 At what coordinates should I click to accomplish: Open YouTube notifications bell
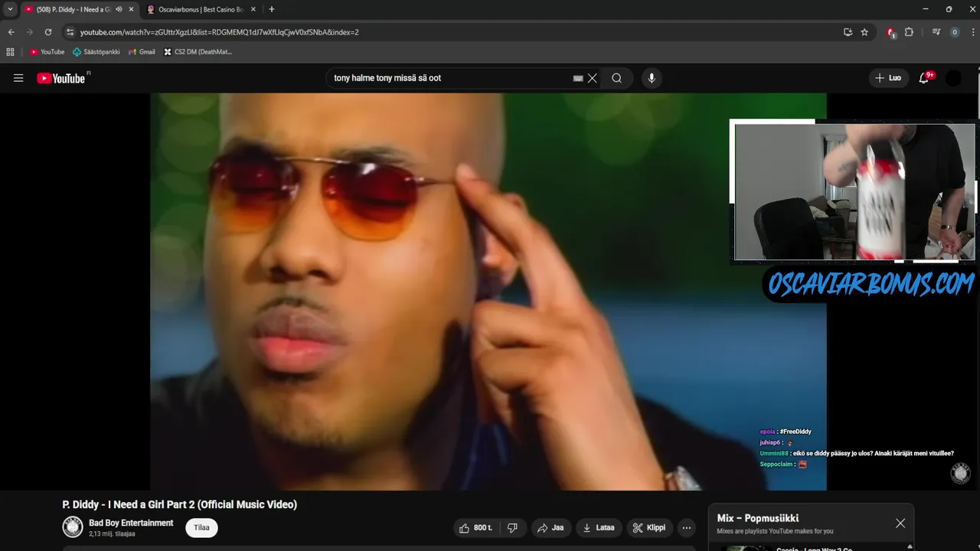coord(924,78)
